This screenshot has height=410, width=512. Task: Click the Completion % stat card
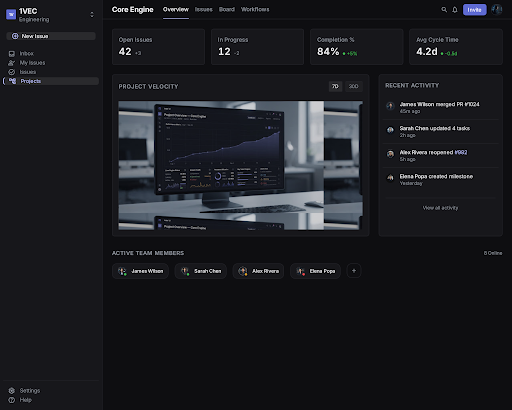coord(356,47)
